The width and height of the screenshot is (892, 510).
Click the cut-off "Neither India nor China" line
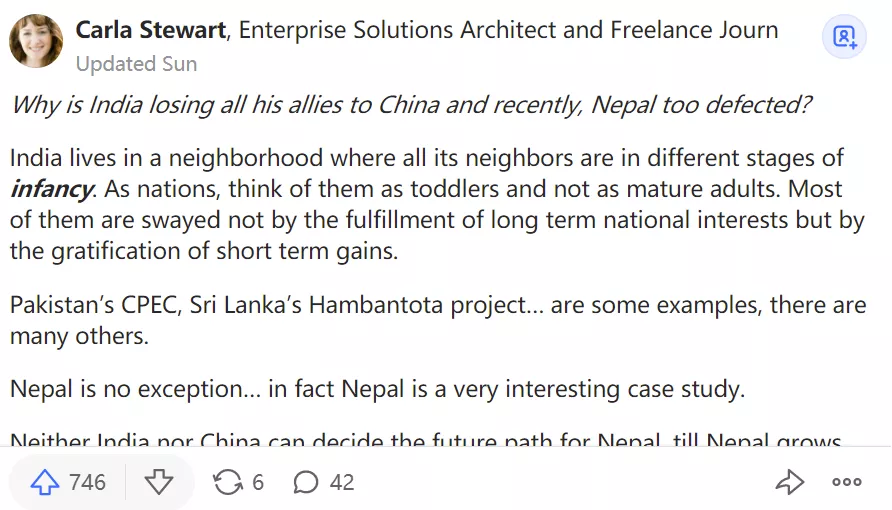(x=425, y=440)
